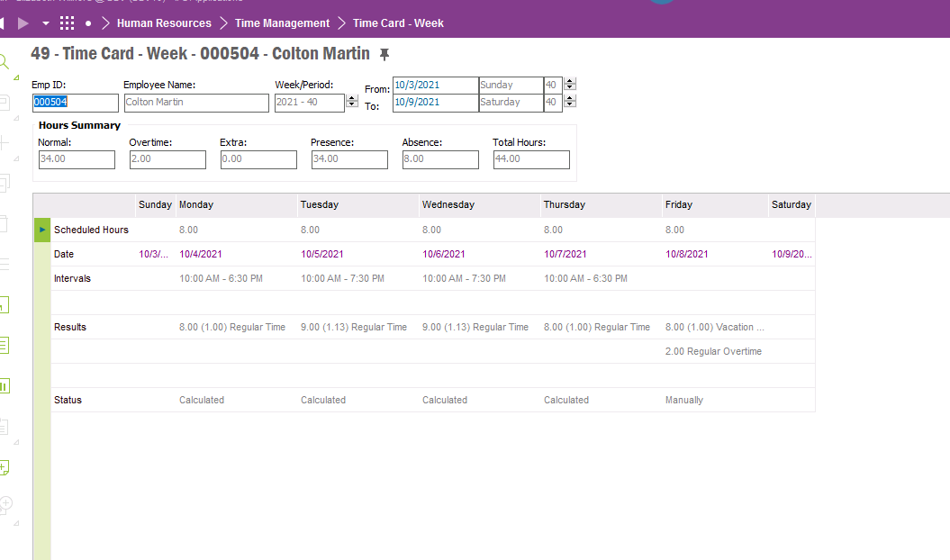
Task: Go to Human Resources breadcrumb
Action: coord(164,23)
